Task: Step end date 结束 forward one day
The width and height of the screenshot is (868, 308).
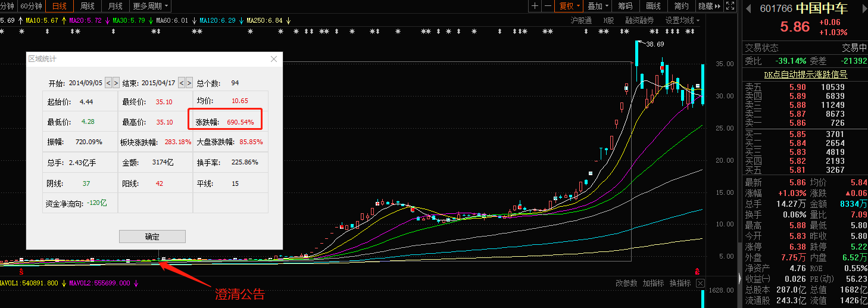Action: tap(189, 83)
